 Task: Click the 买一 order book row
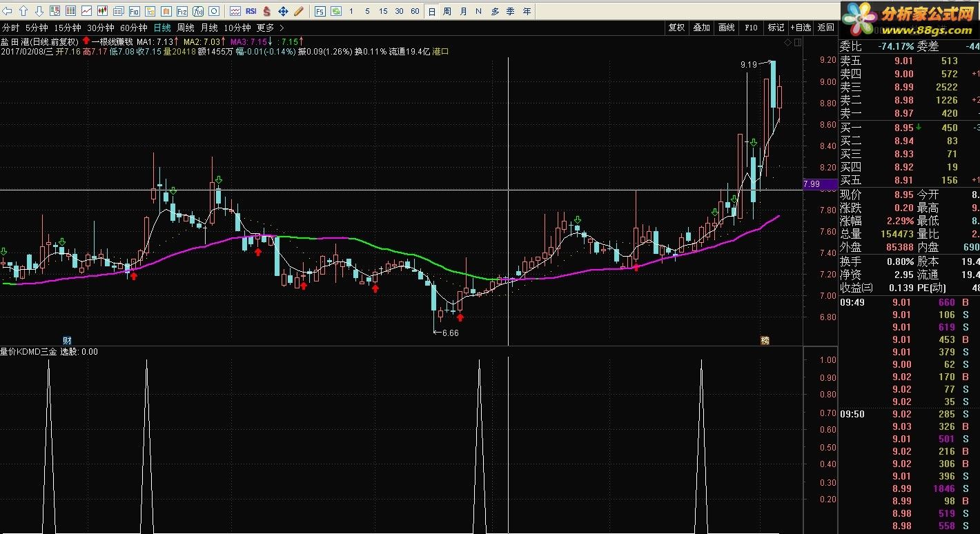pos(909,128)
